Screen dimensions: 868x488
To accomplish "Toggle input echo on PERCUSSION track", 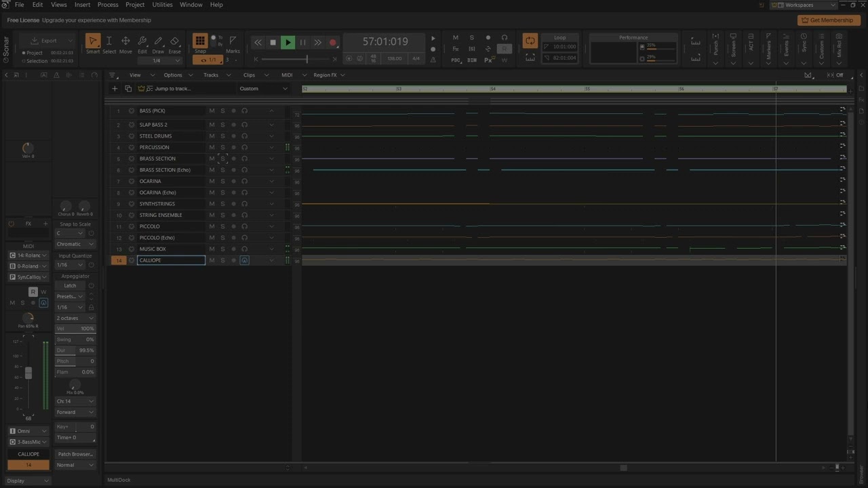I will click(x=244, y=147).
